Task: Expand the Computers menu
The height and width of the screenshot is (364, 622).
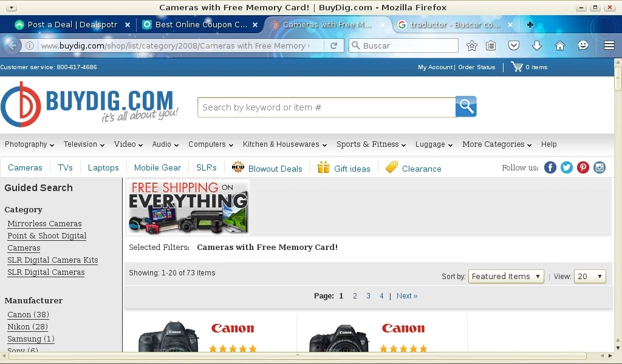Action: (211, 144)
